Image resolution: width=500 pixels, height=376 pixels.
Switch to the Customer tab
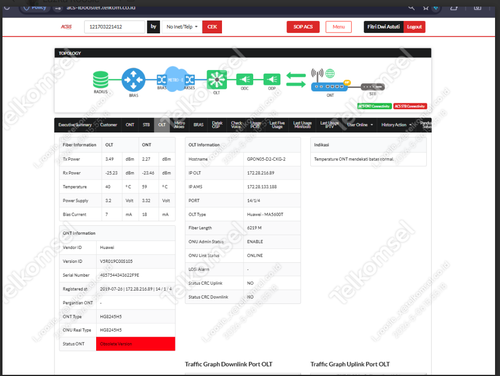click(108, 125)
